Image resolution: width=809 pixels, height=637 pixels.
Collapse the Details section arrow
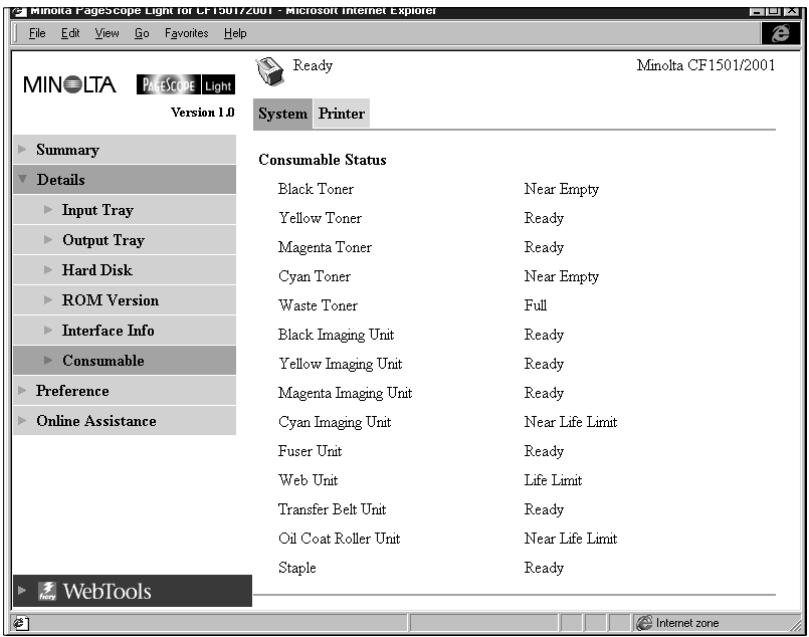click(22, 179)
